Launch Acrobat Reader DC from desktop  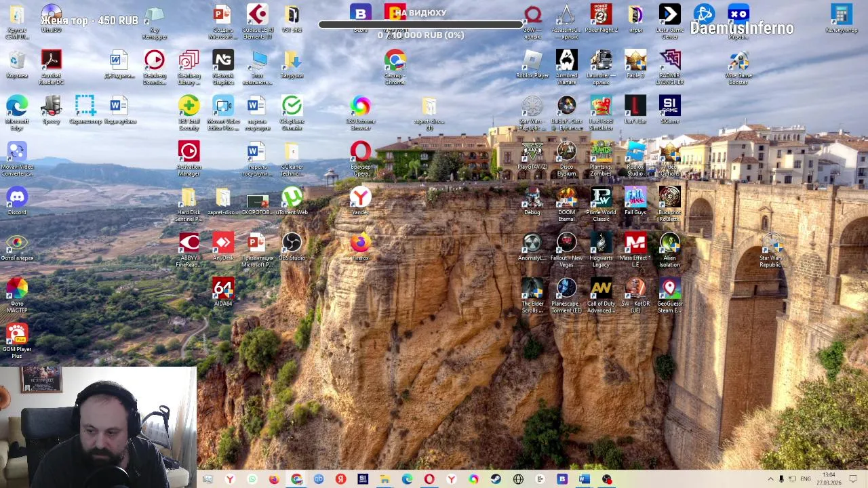point(52,67)
